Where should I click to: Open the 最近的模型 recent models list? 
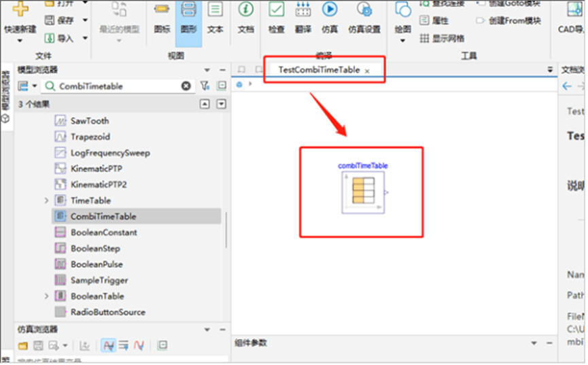(x=119, y=22)
